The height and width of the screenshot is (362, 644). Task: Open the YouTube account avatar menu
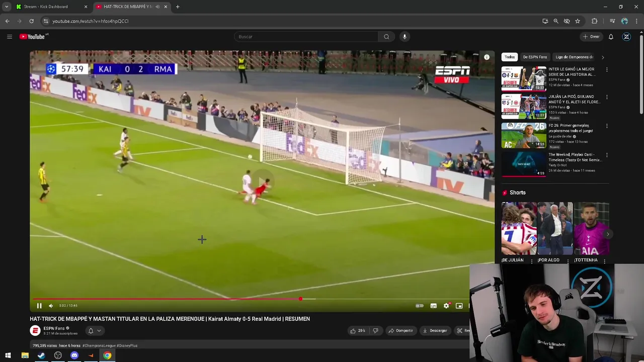click(626, 37)
